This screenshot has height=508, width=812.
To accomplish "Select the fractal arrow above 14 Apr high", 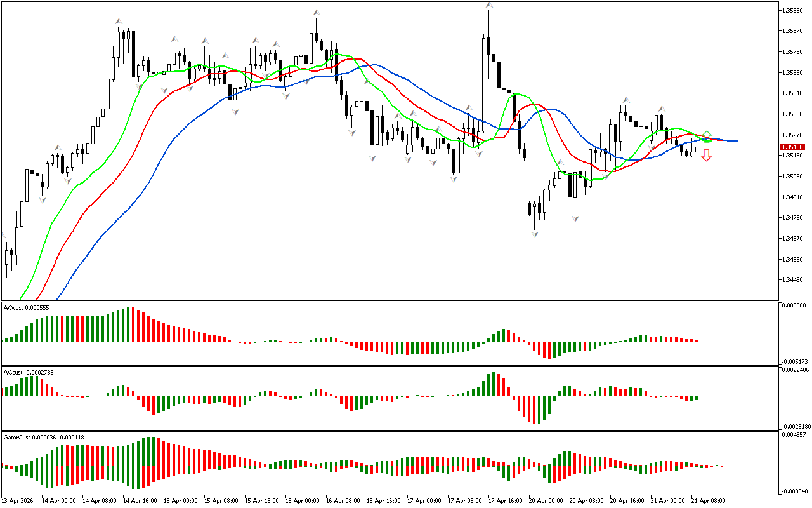I will (x=119, y=22).
